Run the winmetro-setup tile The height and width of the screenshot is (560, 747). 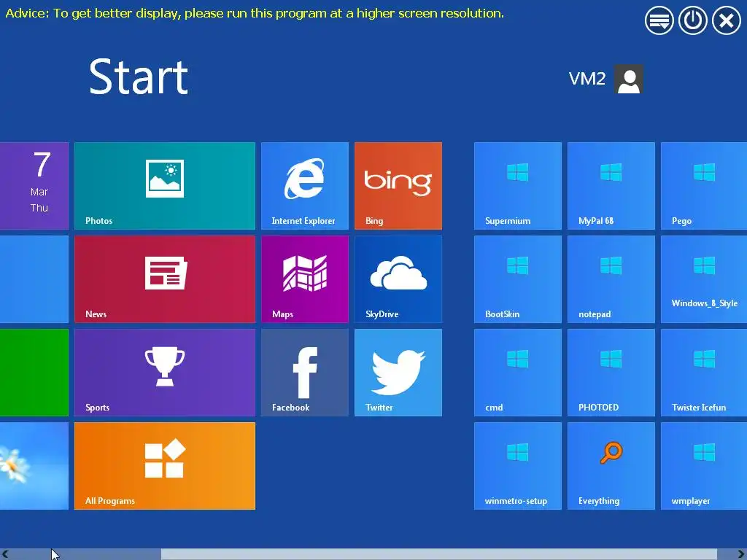pos(518,466)
